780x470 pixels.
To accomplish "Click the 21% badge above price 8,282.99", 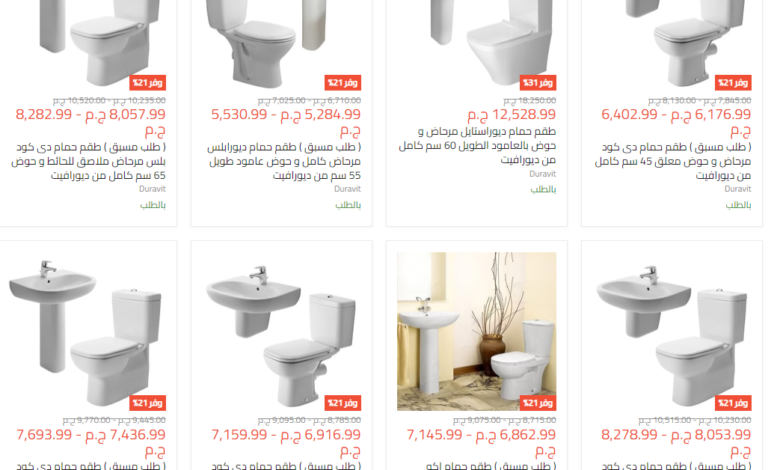I will [148, 83].
